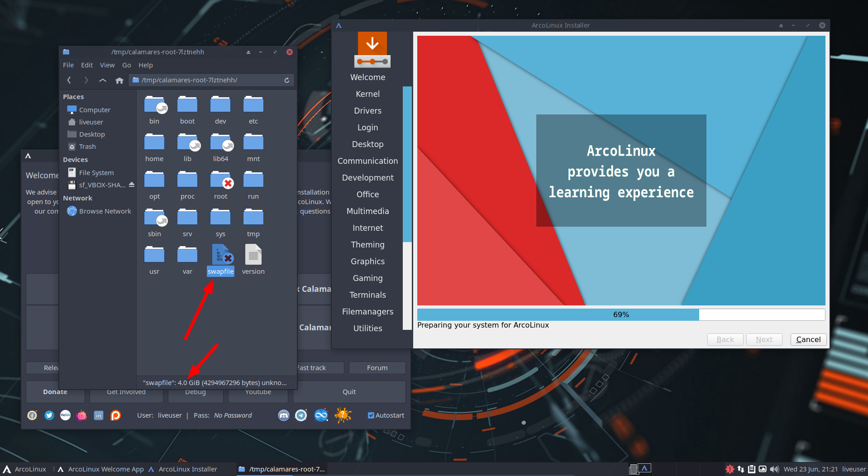Open the usr folder
The image size is (868, 476).
pos(154,260)
